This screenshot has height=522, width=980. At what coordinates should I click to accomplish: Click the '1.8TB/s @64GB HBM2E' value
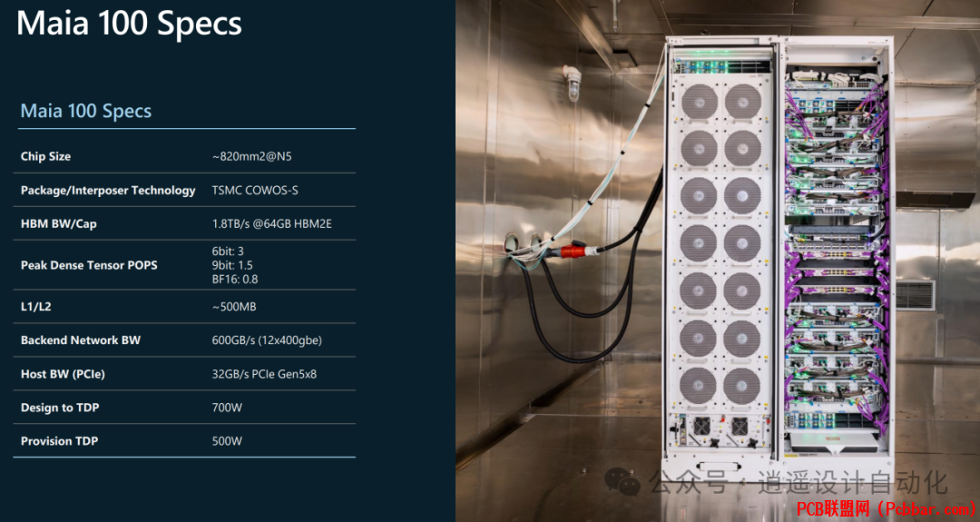click(x=271, y=224)
